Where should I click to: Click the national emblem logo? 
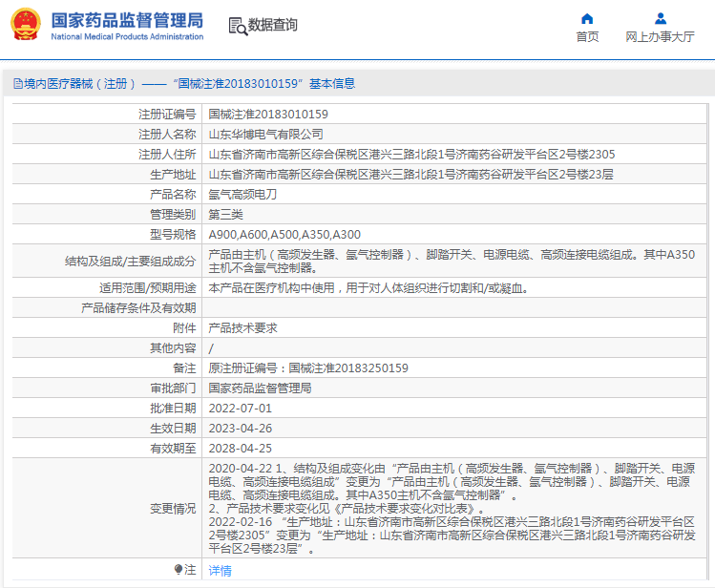coord(26,24)
